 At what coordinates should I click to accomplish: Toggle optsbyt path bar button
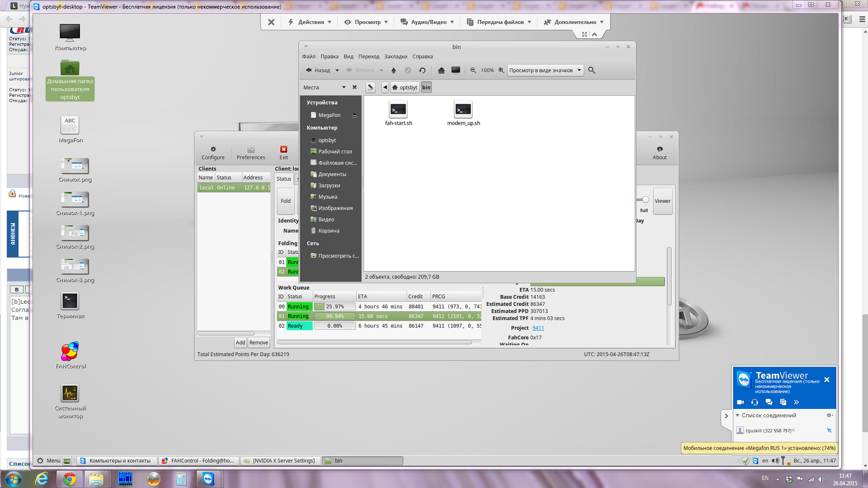tap(405, 88)
